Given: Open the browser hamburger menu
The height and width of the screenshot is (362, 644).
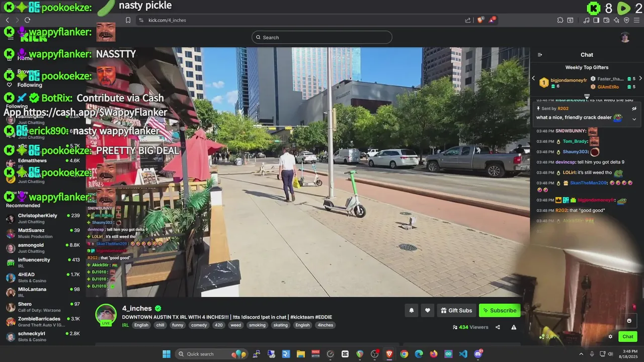Looking at the screenshot, I should 637,20.
